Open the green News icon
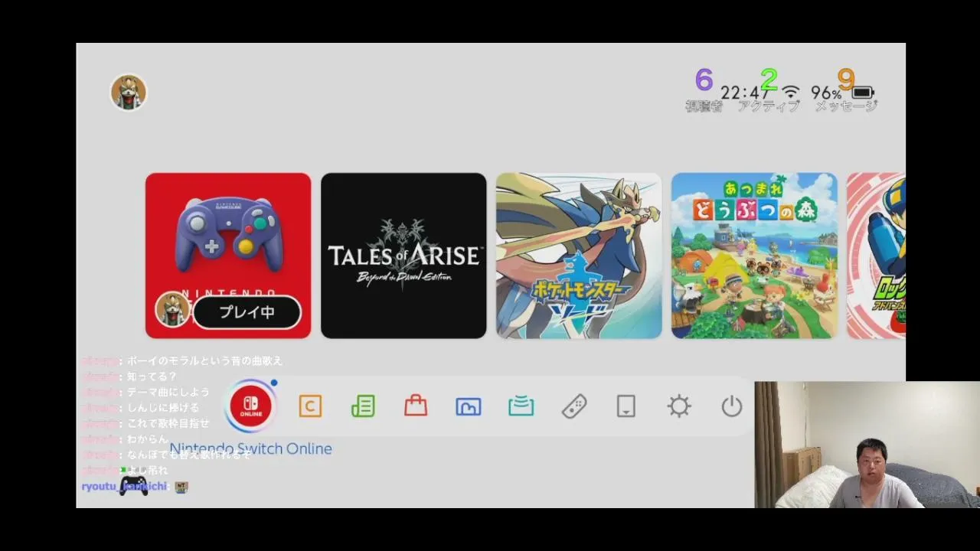 click(x=363, y=406)
